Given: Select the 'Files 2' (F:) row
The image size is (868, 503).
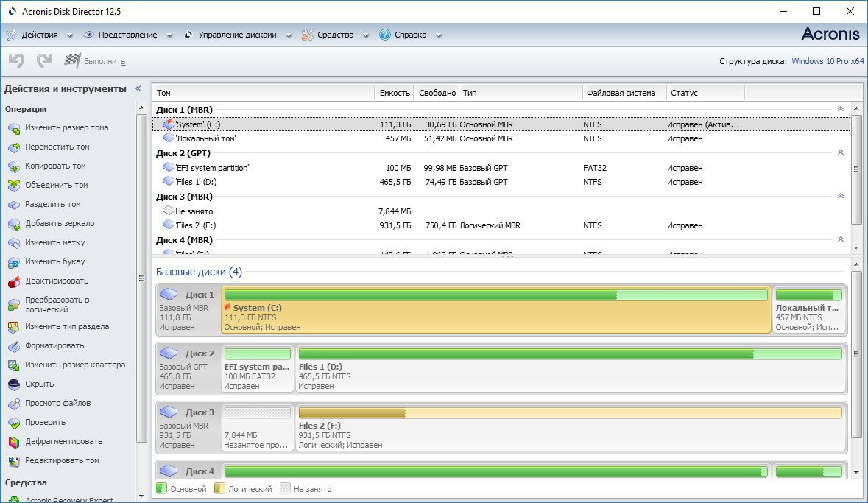Looking at the screenshot, I should (x=501, y=225).
